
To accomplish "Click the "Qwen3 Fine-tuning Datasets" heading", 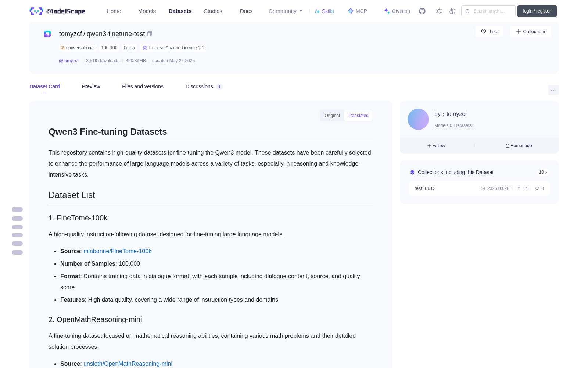I will pyautogui.click(x=108, y=132).
